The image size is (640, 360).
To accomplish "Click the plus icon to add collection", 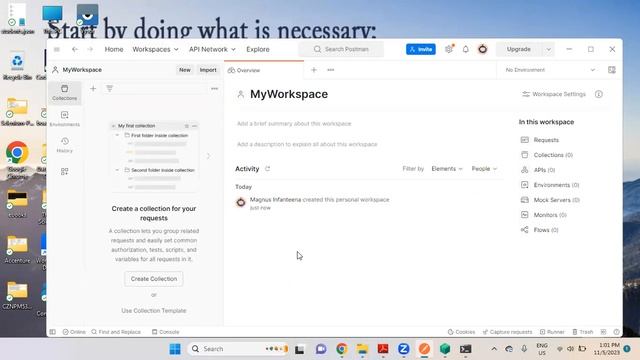I will click(x=93, y=89).
